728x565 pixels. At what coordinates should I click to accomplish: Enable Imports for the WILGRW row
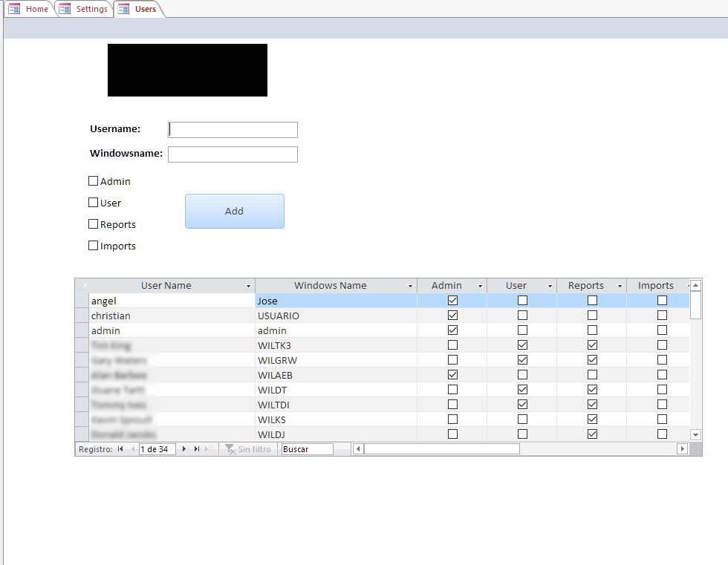coord(662,360)
